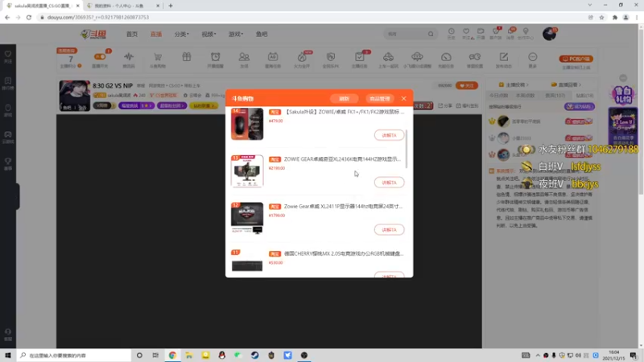Expand the 视频 dropdown menu
The image size is (644, 362).
click(208, 34)
